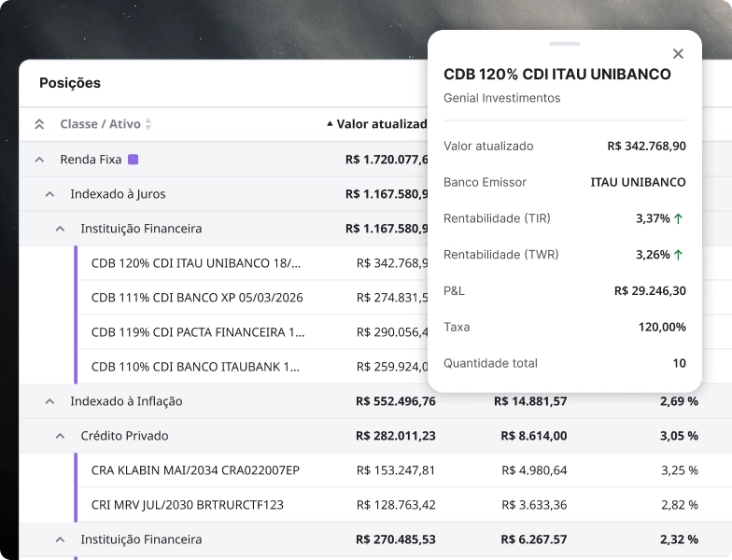
Task: Sort by Valor atualizado column header
Action: coord(377,124)
